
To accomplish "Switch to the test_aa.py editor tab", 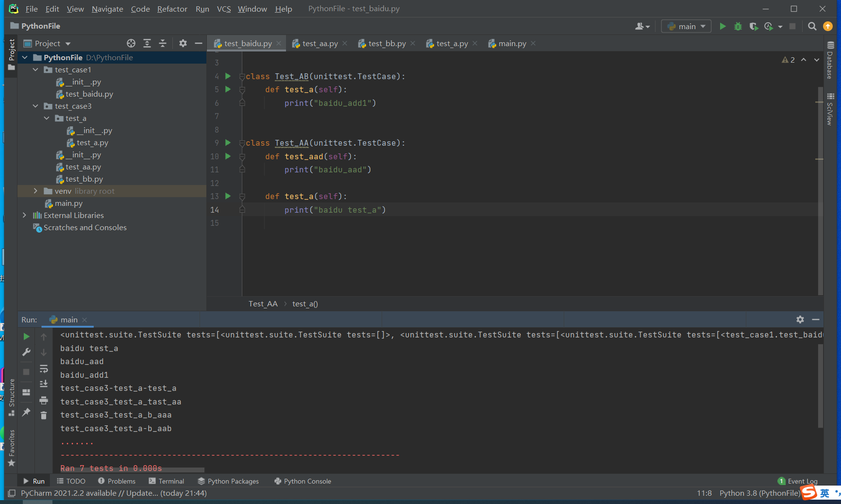I will (x=320, y=44).
